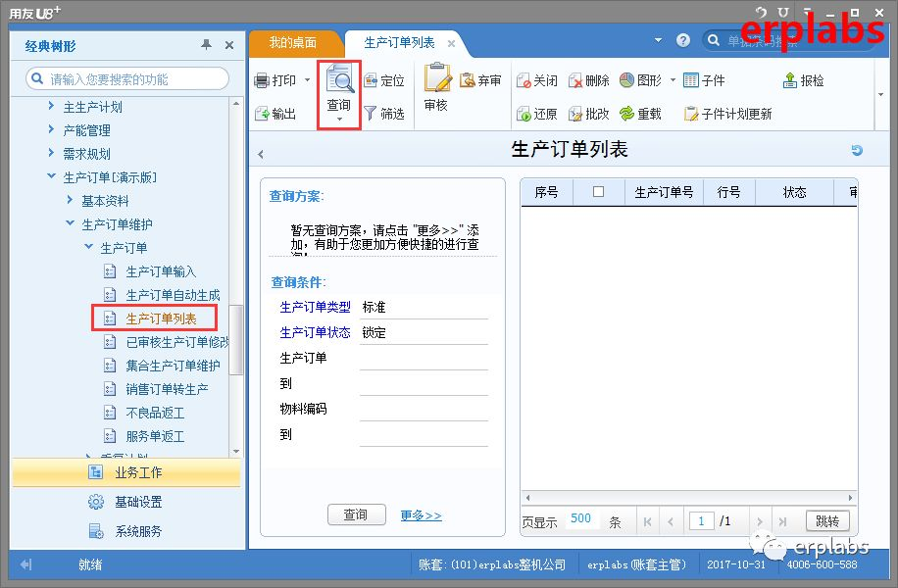Viewport: 898px width, 588px height.
Task: Click the 生产订单类型 field showing 标准
Action: pos(424,308)
